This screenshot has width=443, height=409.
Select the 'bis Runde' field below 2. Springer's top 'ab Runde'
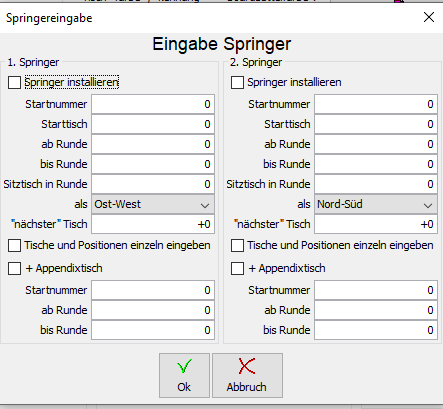click(x=376, y=164)
